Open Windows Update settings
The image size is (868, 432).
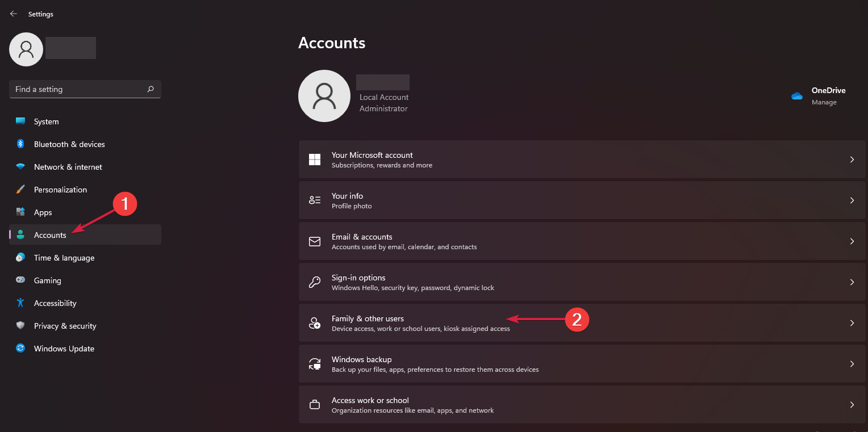coord(85,349)
